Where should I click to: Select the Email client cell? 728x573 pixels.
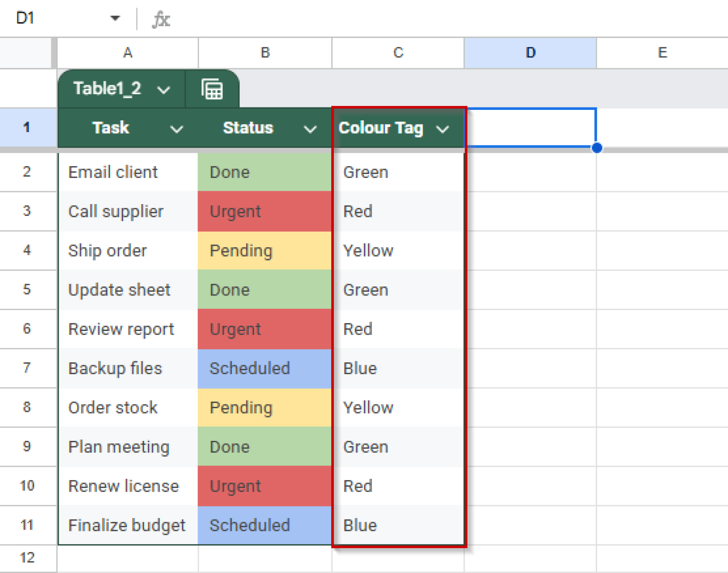point(113,172)
